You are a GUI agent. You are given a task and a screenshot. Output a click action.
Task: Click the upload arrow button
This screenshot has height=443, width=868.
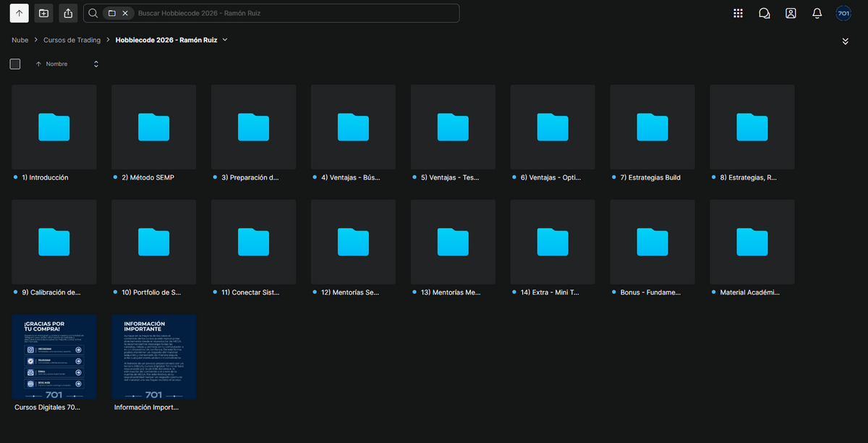pyautogui.click(x=20, y=13)
